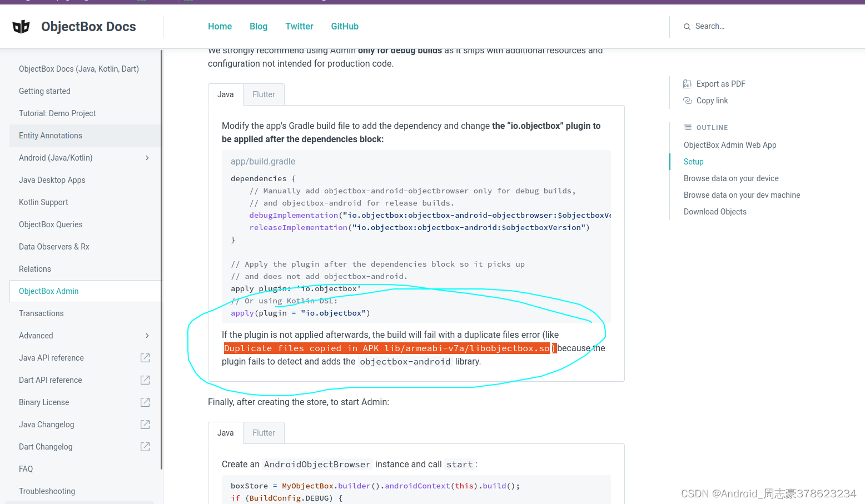The height and width of the screenshot is (504, 865).
Task: Open Binary License sidebar link
Action: pos(44,402)
